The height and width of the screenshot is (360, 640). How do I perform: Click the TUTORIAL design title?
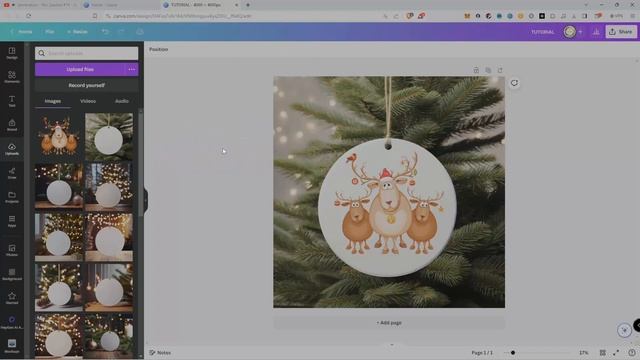[542, 32]
